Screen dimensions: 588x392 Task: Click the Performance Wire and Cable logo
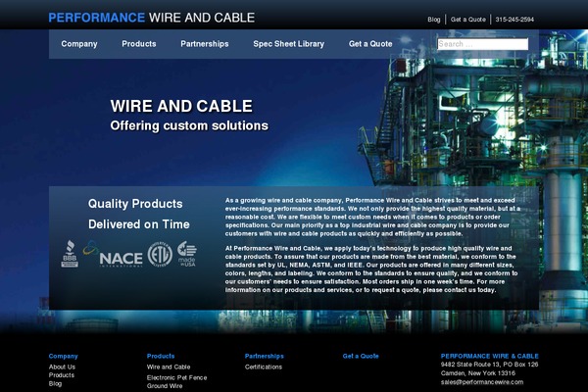point(152,18)
